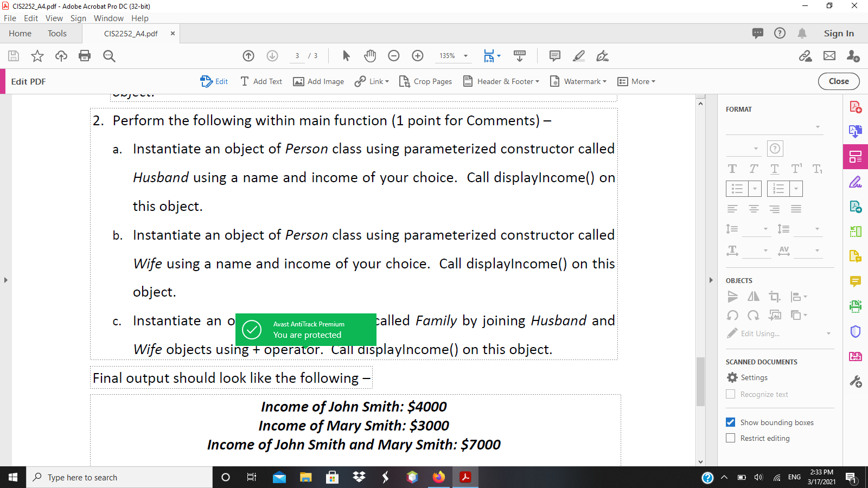The width and height of the screenshot is (868, 488).
Task: Open the Window menu
Action: pyautogui.click(x=108, y=18)
